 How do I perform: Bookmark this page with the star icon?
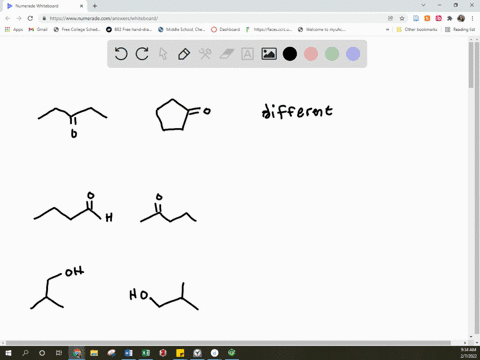click(402, 18)
